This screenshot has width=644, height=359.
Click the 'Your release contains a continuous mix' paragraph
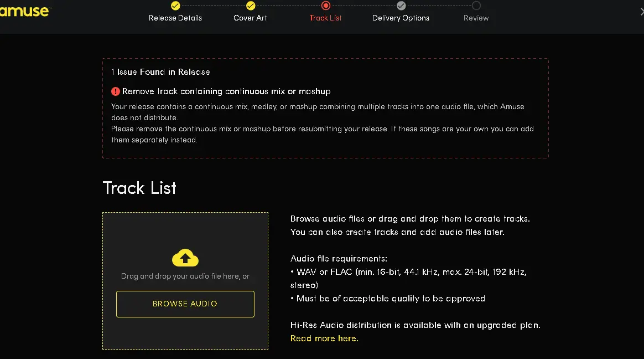[x=318, y=112]
